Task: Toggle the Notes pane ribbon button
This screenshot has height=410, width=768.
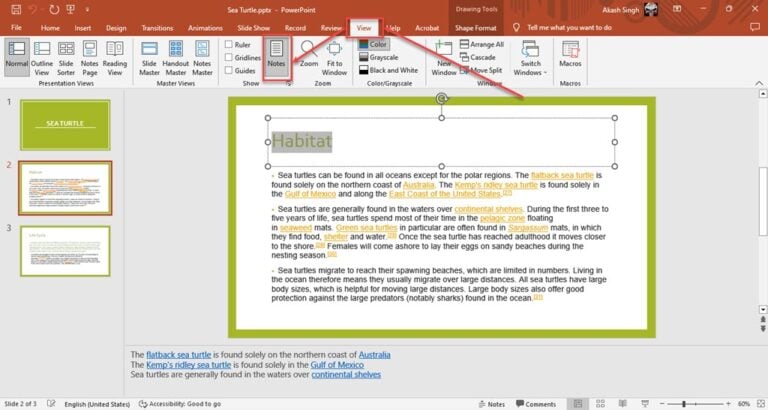Action: pyautogui.click(x=276, y=57)
